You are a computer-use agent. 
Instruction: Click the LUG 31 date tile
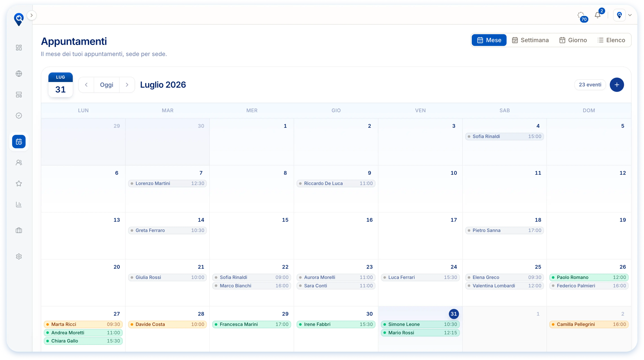pyautogui.click(x=61, y=85)
